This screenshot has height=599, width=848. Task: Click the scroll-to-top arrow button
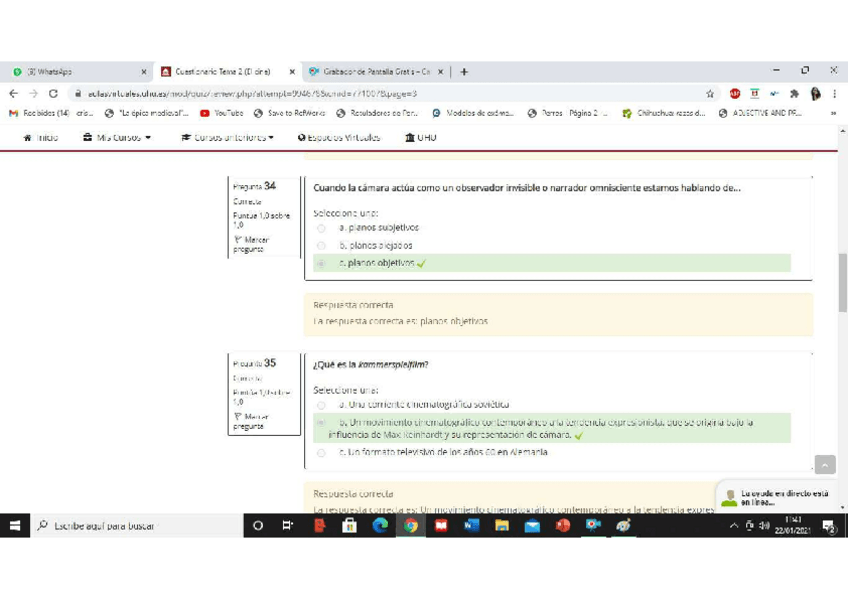tap(824, 464)
